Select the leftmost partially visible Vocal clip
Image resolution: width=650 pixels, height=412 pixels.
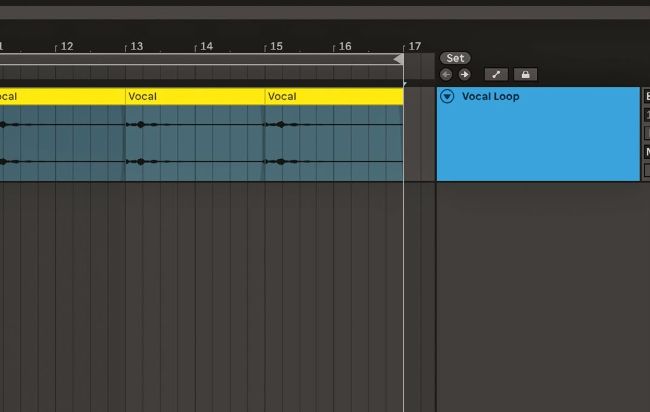[x=60, y=97]
